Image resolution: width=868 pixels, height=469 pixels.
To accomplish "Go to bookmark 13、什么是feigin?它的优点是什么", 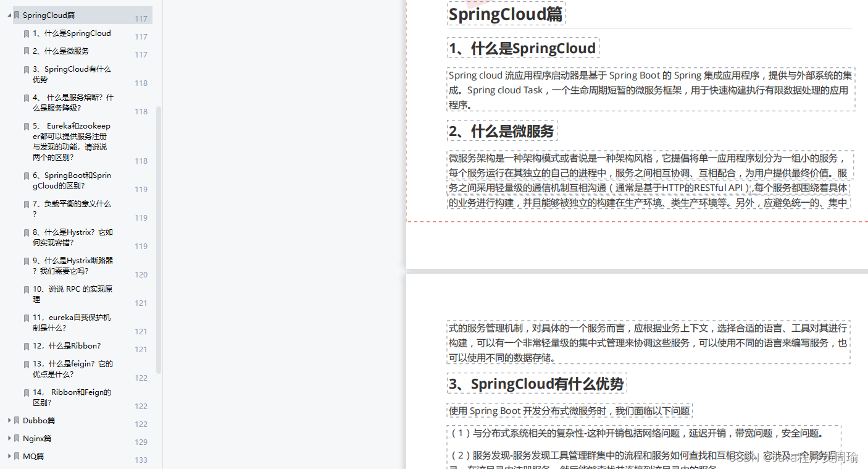I will (x=73, y=369).
